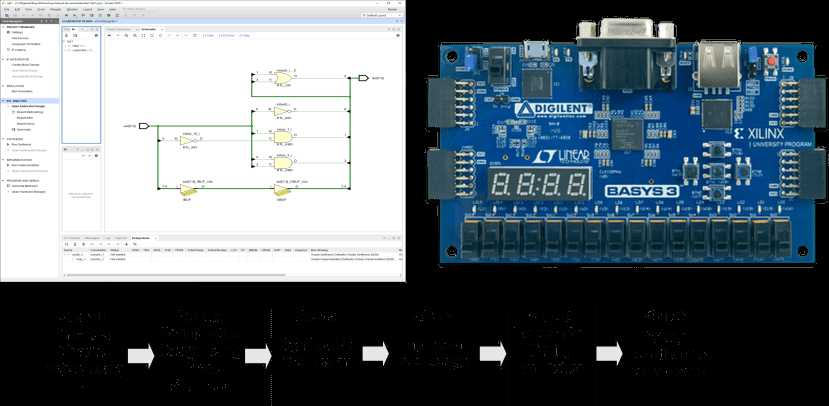Image resolution: width=829 pixels, height=406 pixels.
Task: Click the Quick Access search field
Action: coord(135,9)
